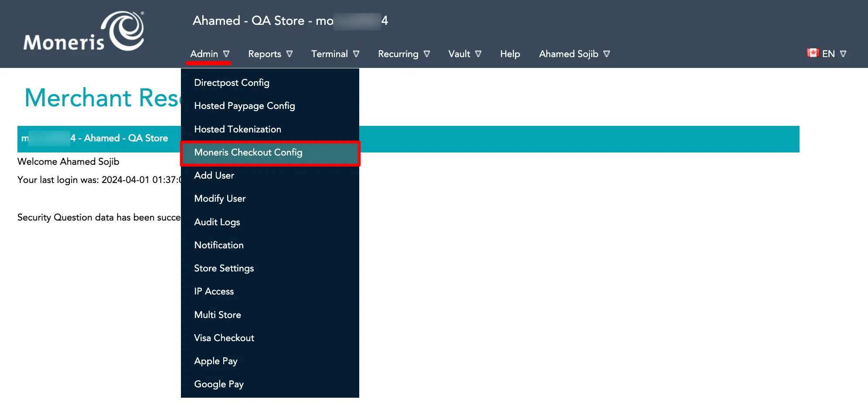
Task: Click the Help link
Action: pos(510,54)
